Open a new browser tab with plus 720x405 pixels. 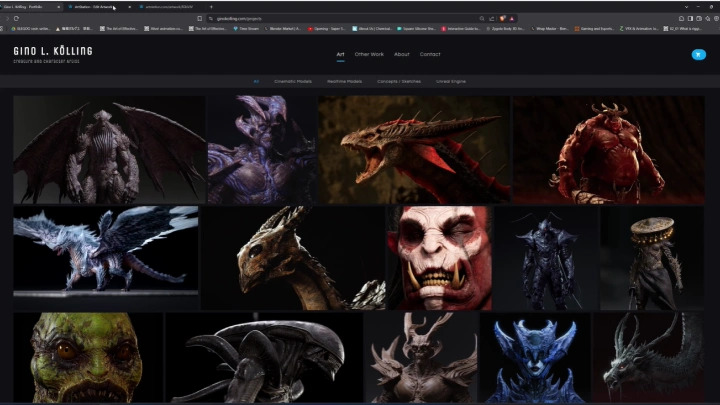point(211,7)
